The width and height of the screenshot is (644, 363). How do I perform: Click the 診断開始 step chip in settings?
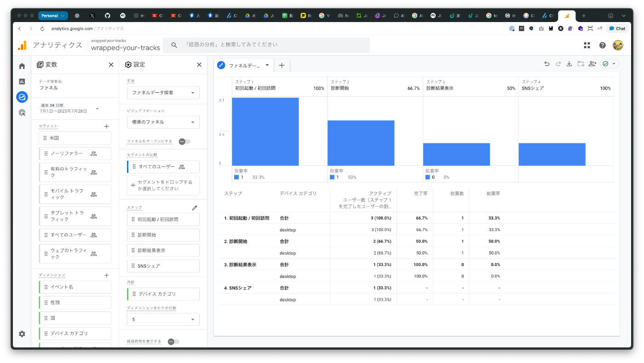click(163, 235)
